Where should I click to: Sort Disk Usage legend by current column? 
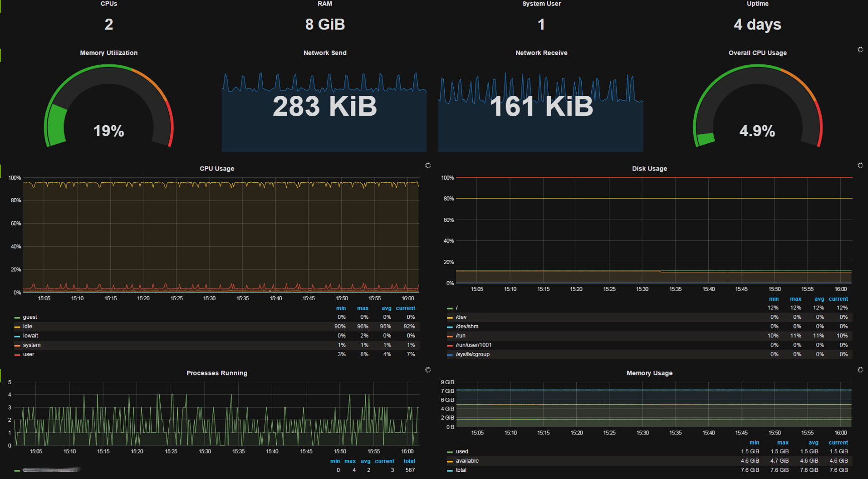tap(838, 299)
